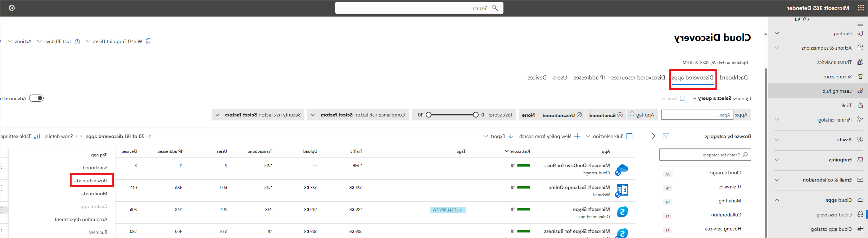Screen dimensions: 868x238
Task: Click the Cloud apps cloud icon
Action: coord(860,200)
